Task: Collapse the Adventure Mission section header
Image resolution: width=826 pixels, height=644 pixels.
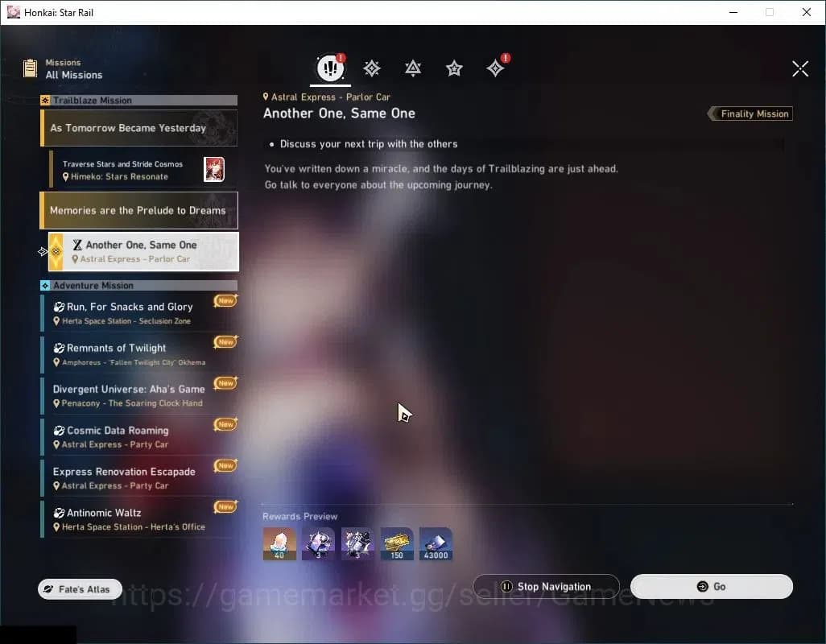Action: 139,286
